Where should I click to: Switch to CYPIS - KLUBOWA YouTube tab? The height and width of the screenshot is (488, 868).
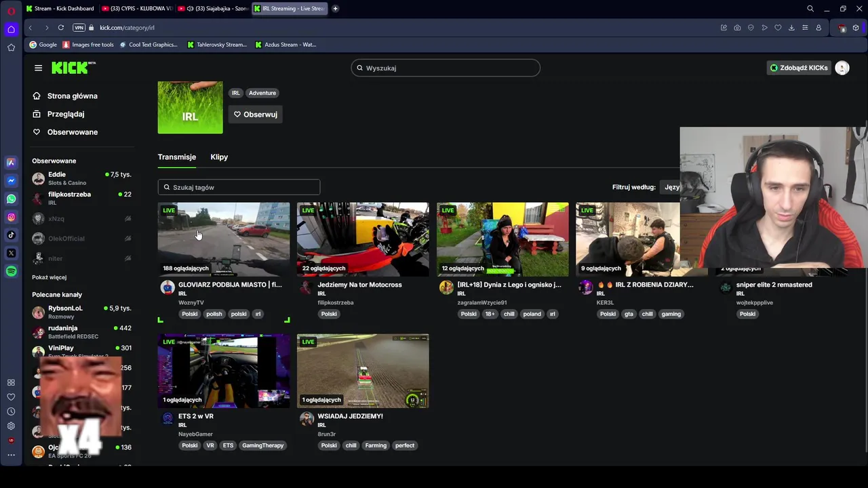point(137,9)
